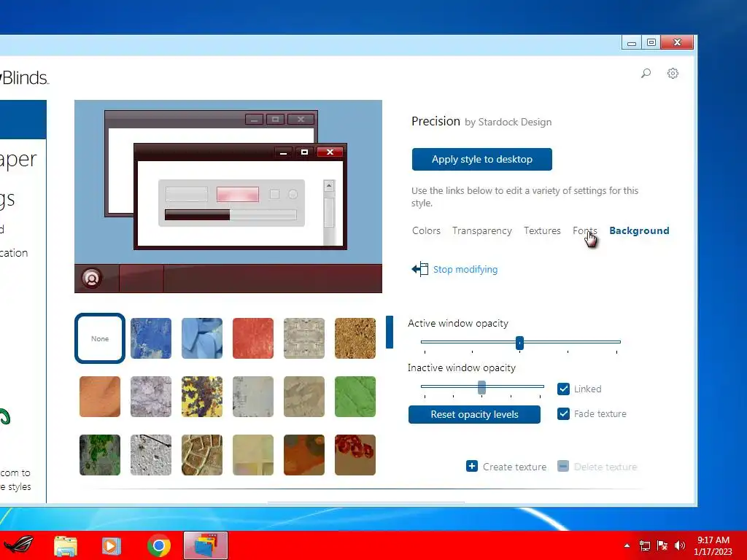Switch to the Background tab
The width and height of the screenshot is (747, 560).
tap(639, 231)
